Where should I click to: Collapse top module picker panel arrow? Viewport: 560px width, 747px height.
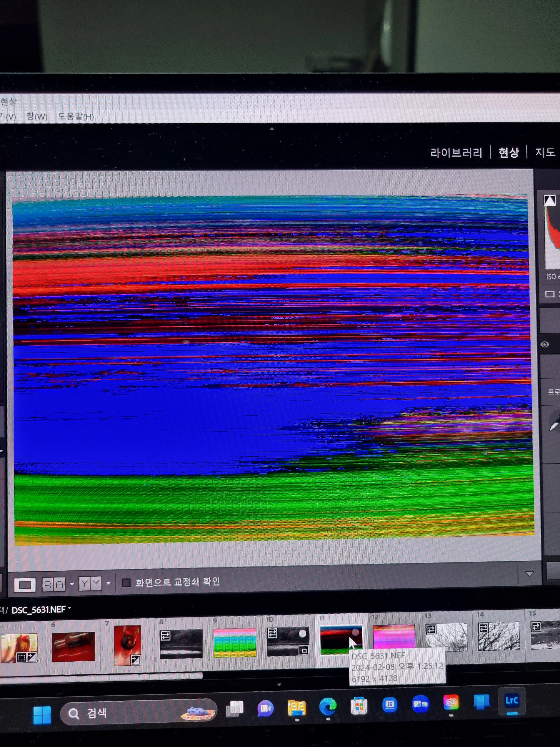click(x=272, y=129)
